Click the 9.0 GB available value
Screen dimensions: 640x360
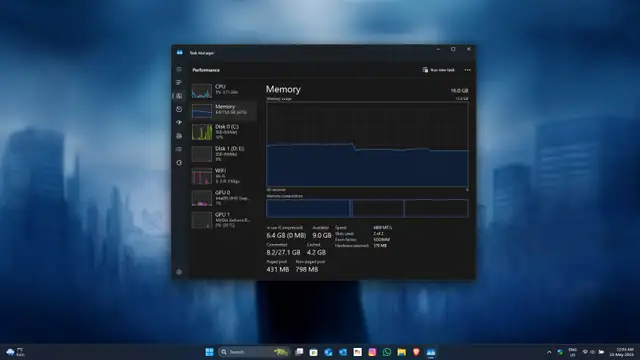(322, 235)
